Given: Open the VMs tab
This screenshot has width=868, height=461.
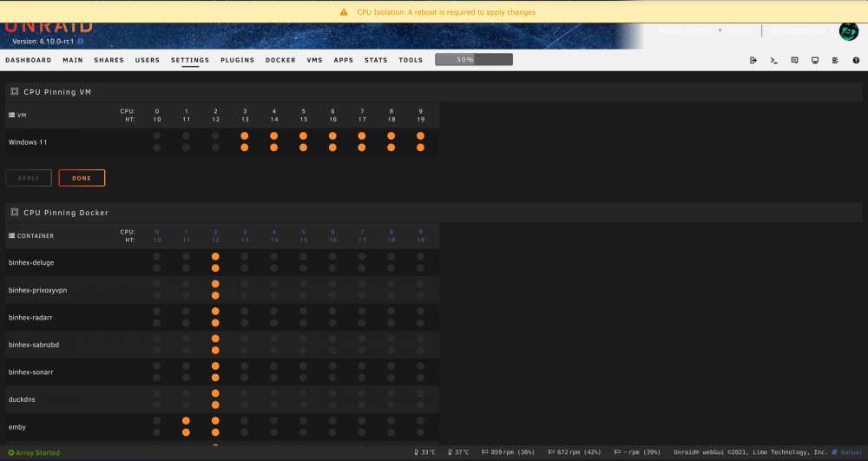Looking at the screenshot, I should pos(314,60).
